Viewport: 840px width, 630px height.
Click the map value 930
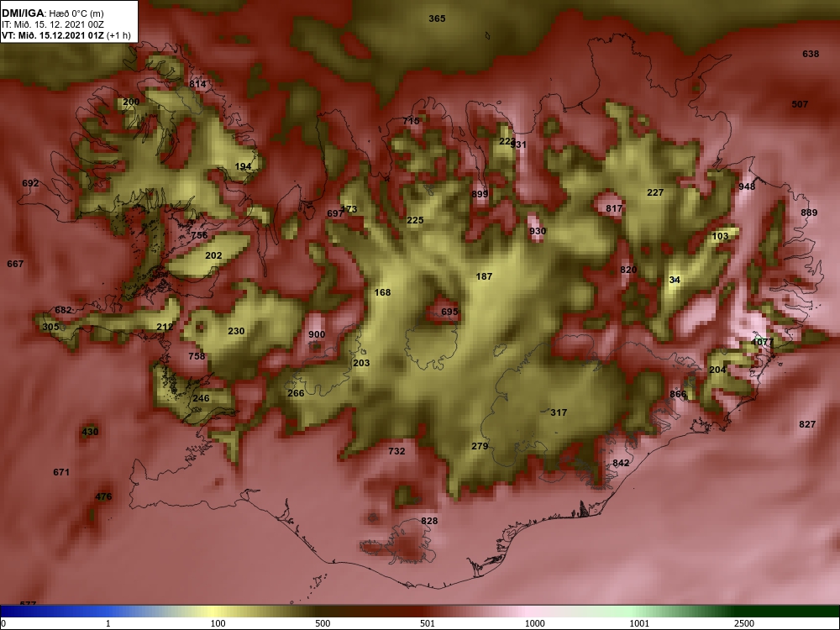point(538,232)
